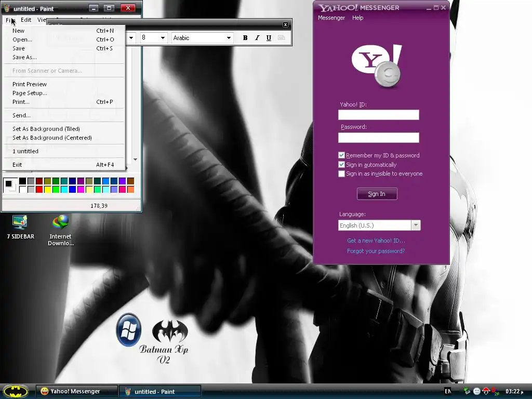532x399 pixels.
Task: Pick the white color swatch in Paint palette
Action: click(23, 189)
